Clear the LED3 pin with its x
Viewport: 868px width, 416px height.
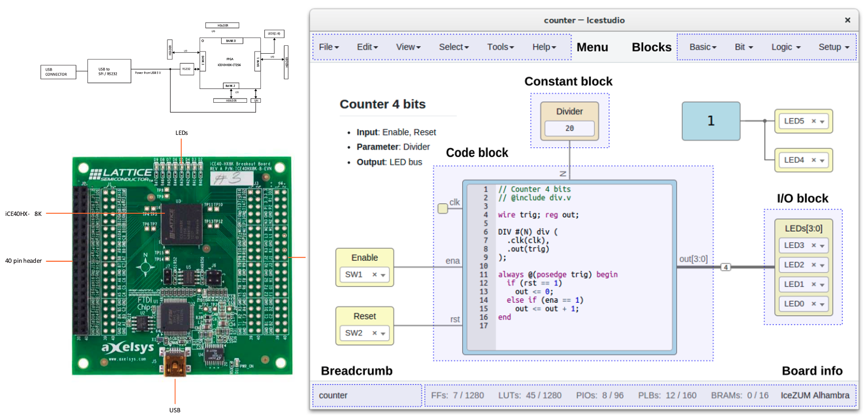(x=813, y=245)
